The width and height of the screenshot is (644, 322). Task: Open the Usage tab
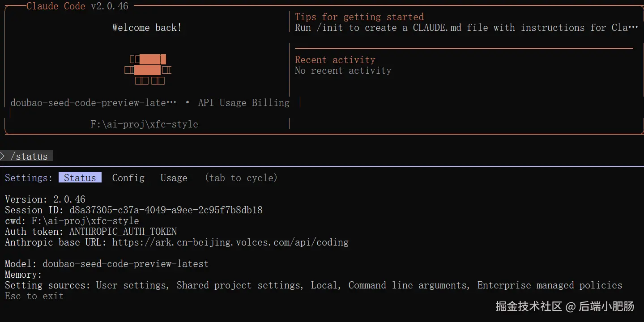point(174,178)
